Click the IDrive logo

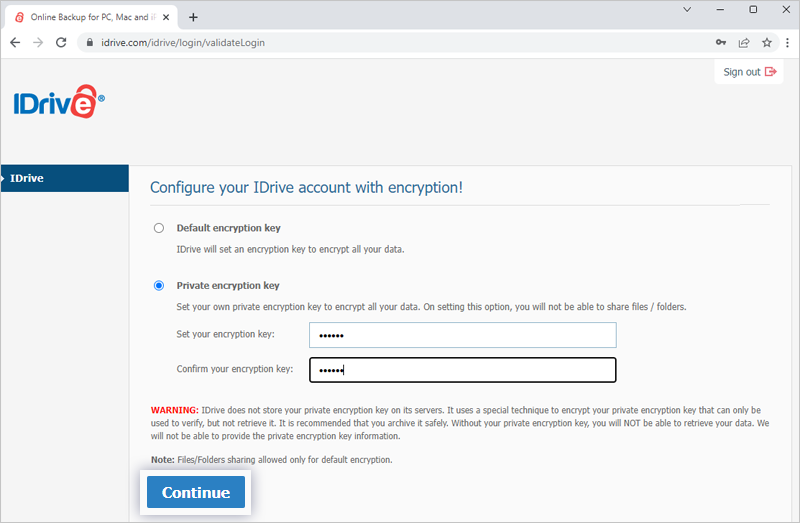pos(59,101)
